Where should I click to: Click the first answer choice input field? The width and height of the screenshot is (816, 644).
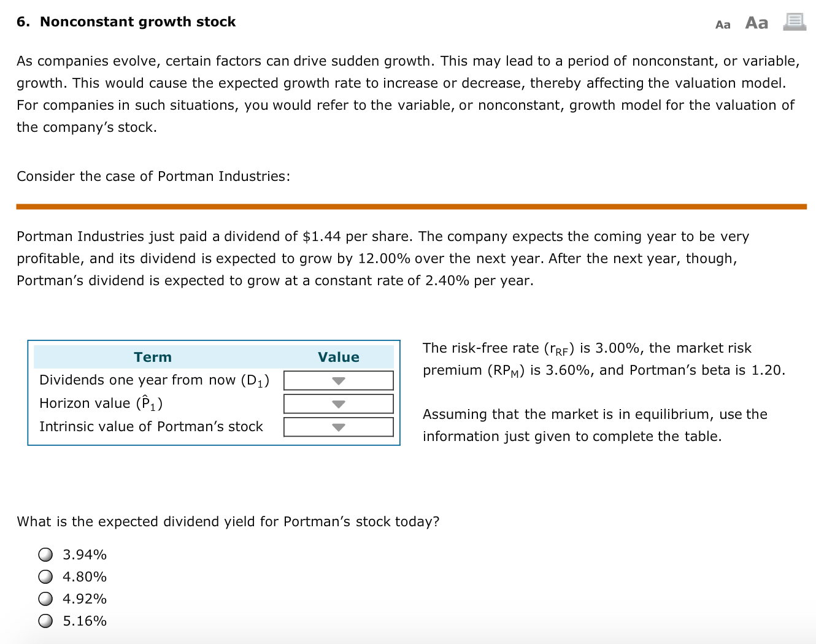pos(45,554)
